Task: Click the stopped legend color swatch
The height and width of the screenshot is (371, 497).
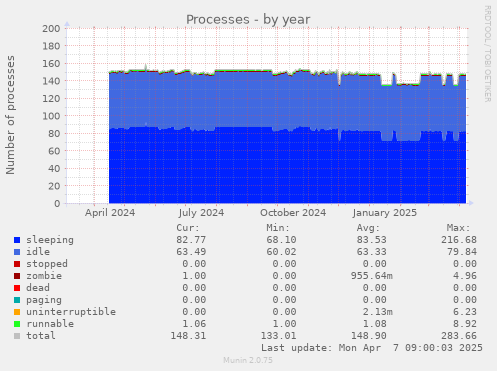Action: click(17, 264)
